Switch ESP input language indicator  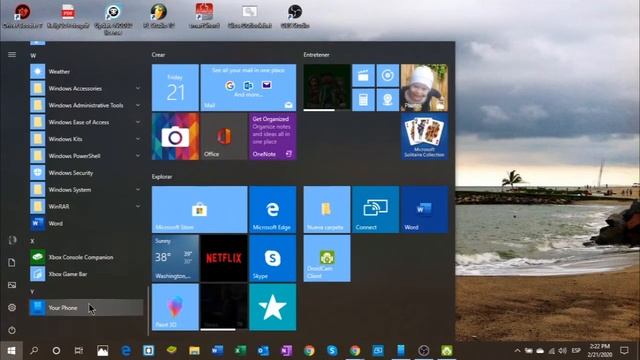click(576, 351)
